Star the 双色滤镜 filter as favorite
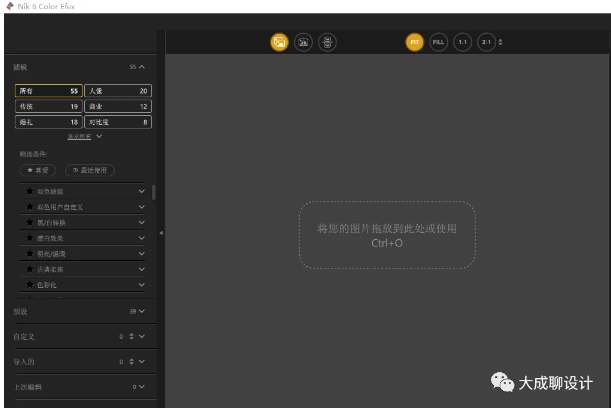Viewport: 611px width, 408px height. (x=30, y=191)
